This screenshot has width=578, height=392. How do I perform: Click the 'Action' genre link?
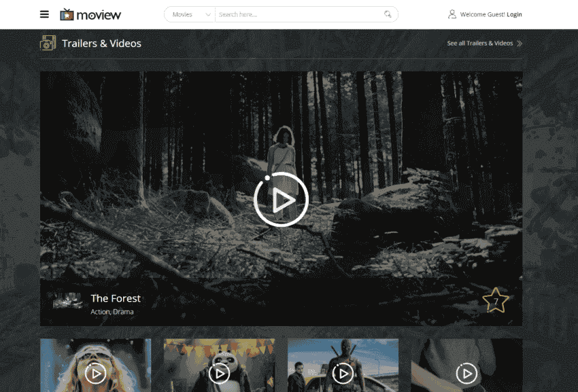(x=100, y=312)
